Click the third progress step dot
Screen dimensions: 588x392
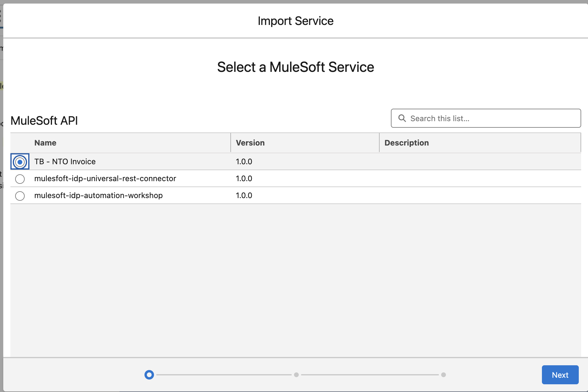(x=444, y=375)
